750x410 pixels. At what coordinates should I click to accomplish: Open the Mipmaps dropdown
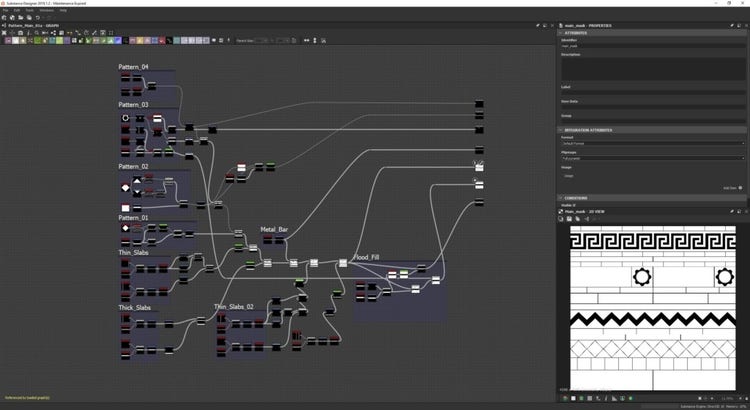652,158
